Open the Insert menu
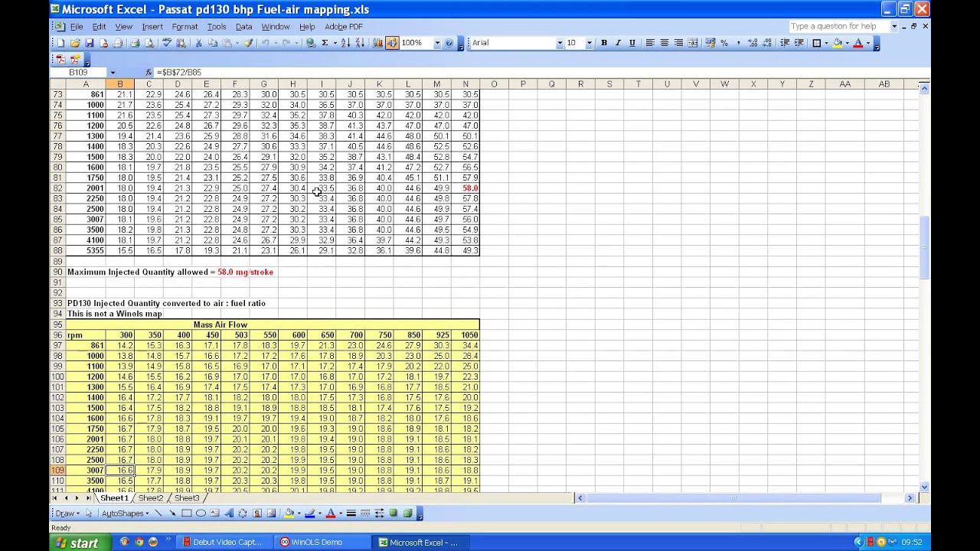Image resolution: width=980 pixels, height=551 pixels. 152,26
